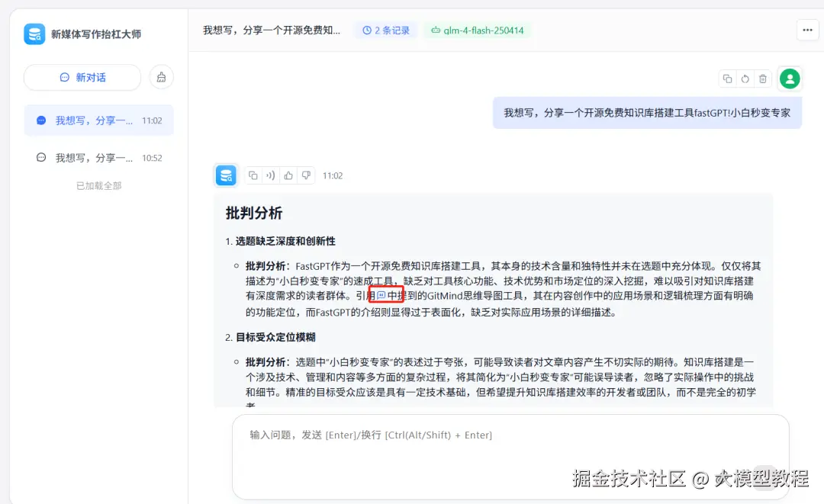Give the reply a thumbs up

click(x=288, y=175)
